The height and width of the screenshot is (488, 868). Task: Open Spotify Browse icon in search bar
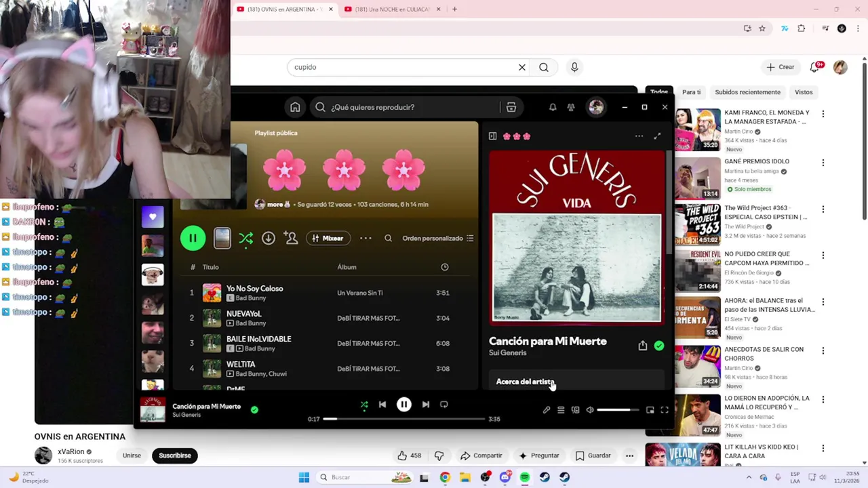[511, 107]
